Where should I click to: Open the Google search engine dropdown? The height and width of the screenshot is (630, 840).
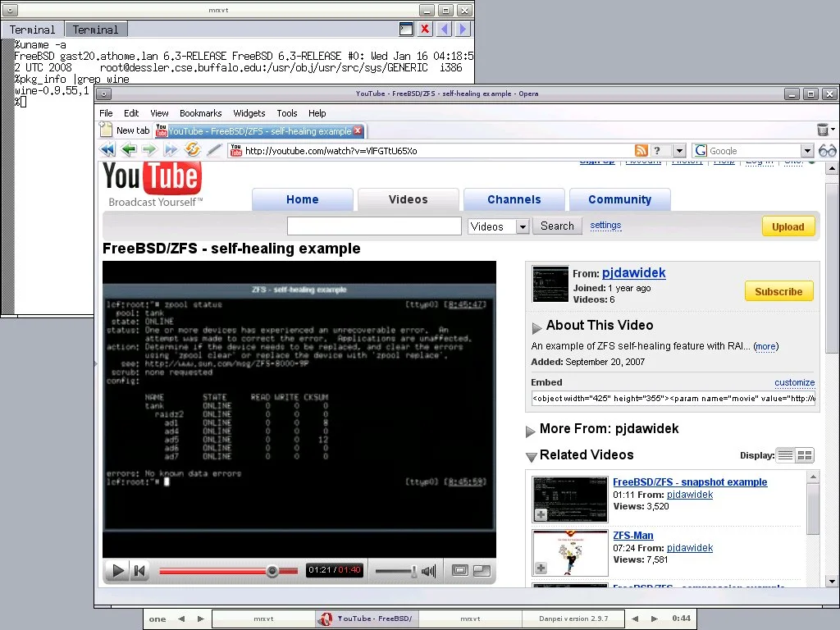click(807, 151)
